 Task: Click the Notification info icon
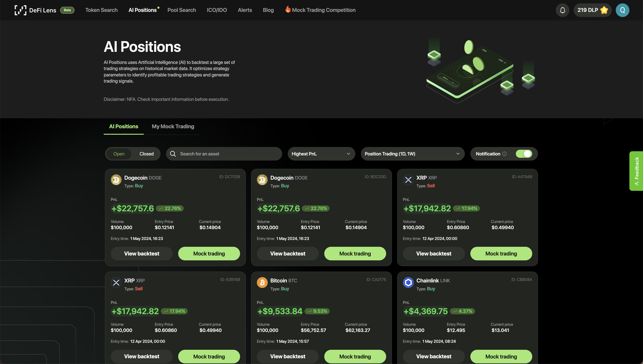(505, 154)
